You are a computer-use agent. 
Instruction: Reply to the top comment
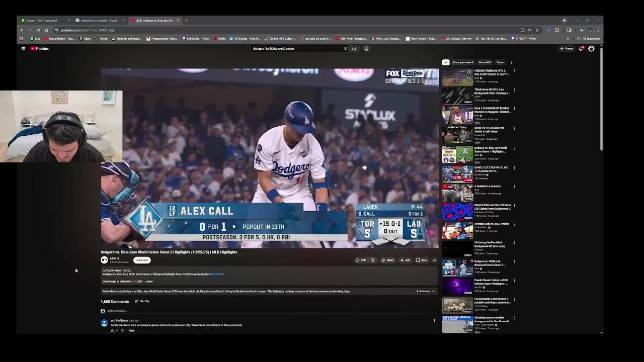(131, 330)
